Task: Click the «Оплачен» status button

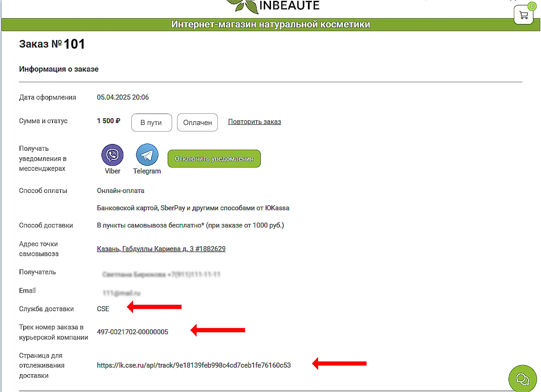Action: tap(197, 123)
